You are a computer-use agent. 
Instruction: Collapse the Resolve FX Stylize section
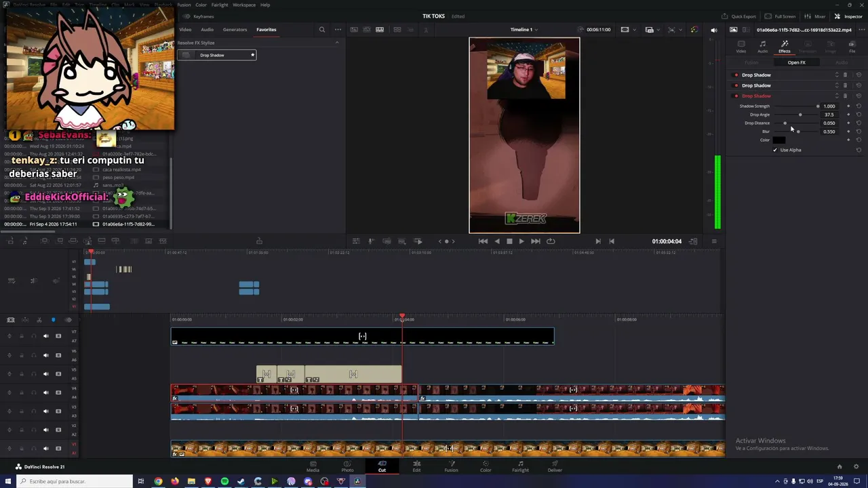pos(337,43)
